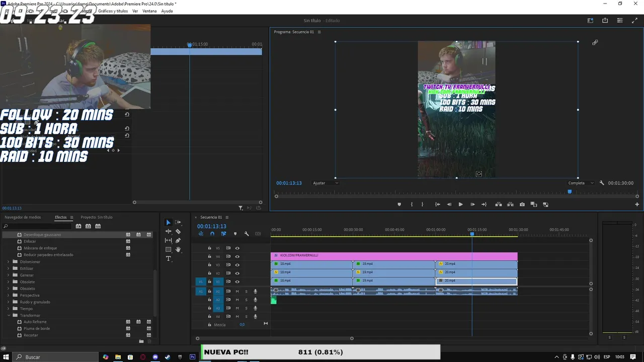The width and height of the screenshot is (644, 362).
Task: Select the Type tool
Action: 168,258
